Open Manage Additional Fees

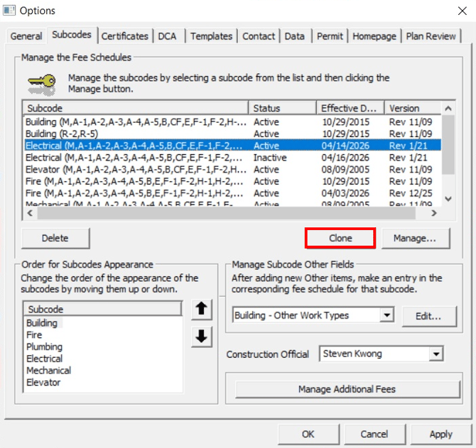347,389
